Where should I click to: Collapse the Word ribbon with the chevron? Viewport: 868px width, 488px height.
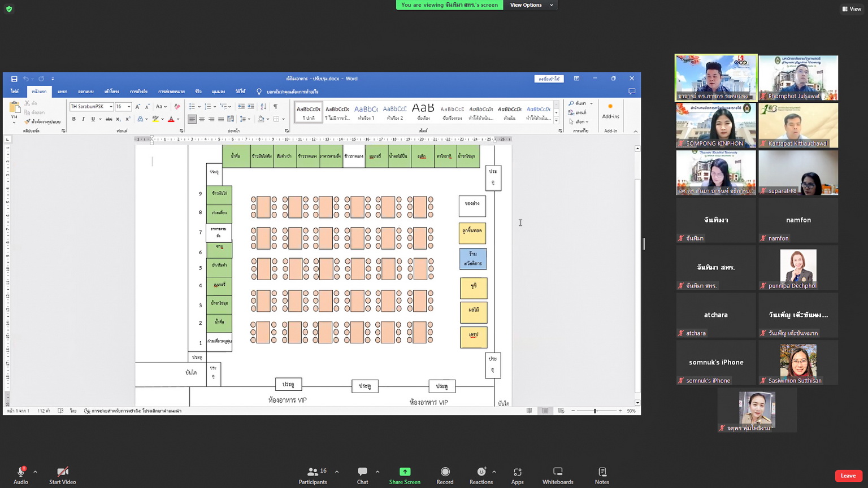pos(635,131)
